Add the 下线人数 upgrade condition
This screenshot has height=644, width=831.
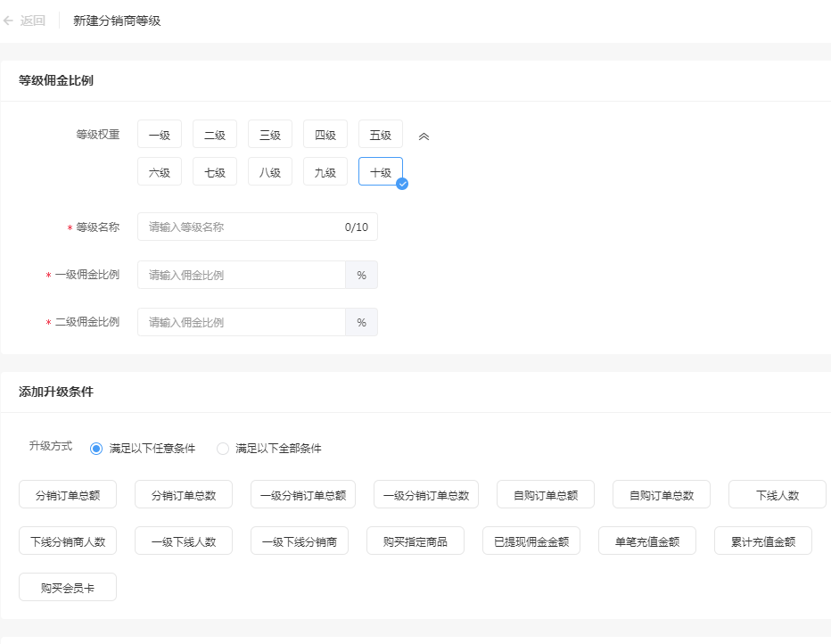point(778,495)
